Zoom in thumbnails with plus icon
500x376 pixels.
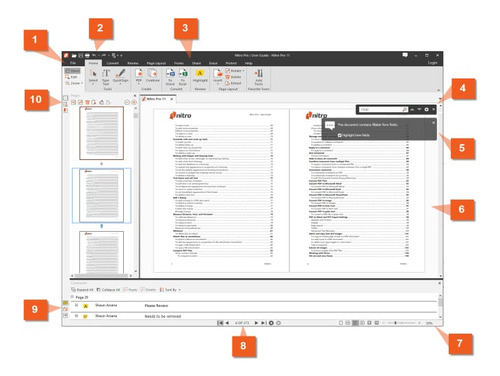coord(134,102)
